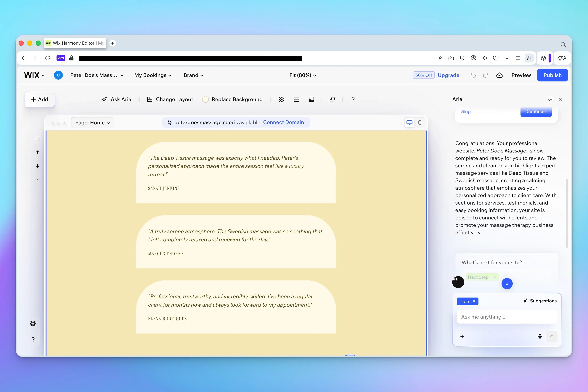Click the Skip link in Aria panel

click(x=466, y=112)
